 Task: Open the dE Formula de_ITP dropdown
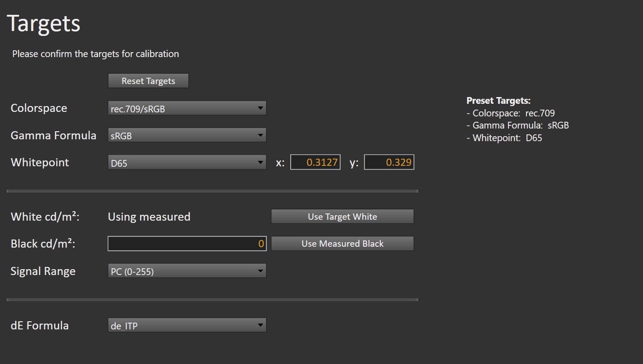point(187,325)
